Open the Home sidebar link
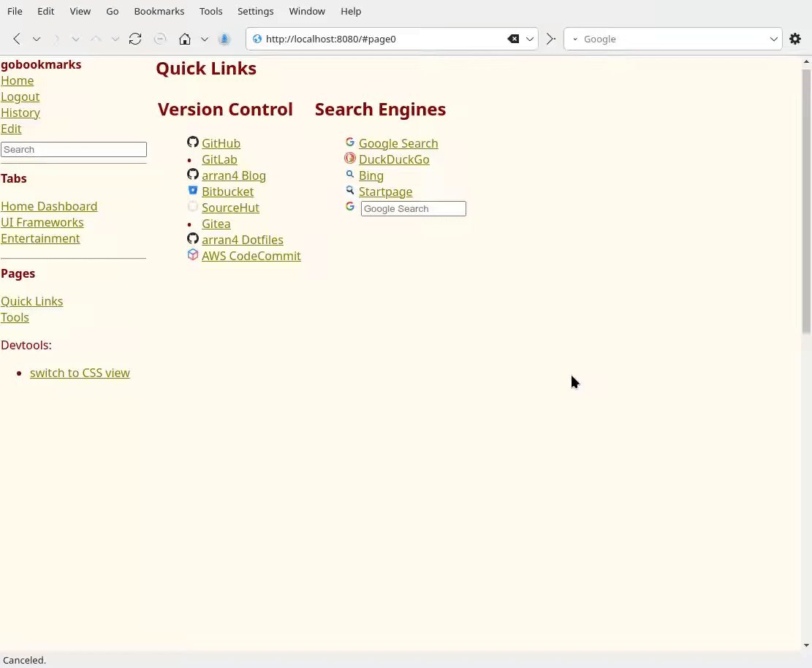Image resolution: width=812 pixels, height=668 pixels. click(17, 81)
